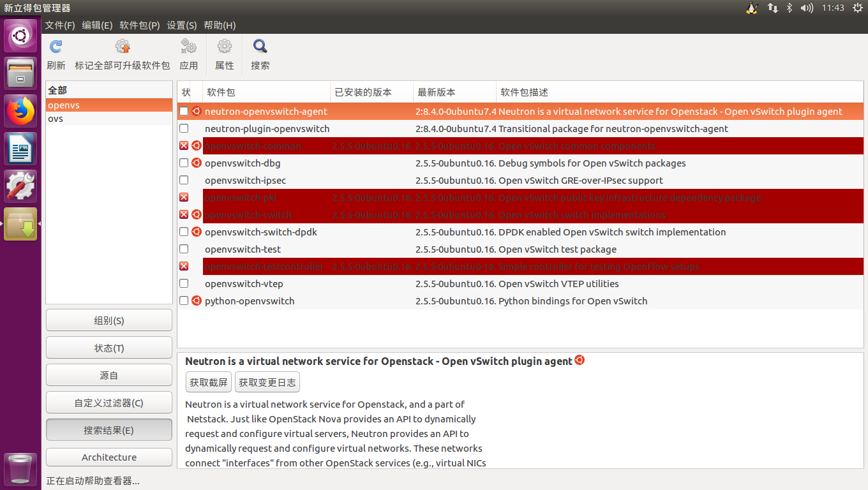Click Ubuntu support icon for openvswitch-dbg row
The height and width of the screenshot is (490, 868).
[x=197, y=163]
